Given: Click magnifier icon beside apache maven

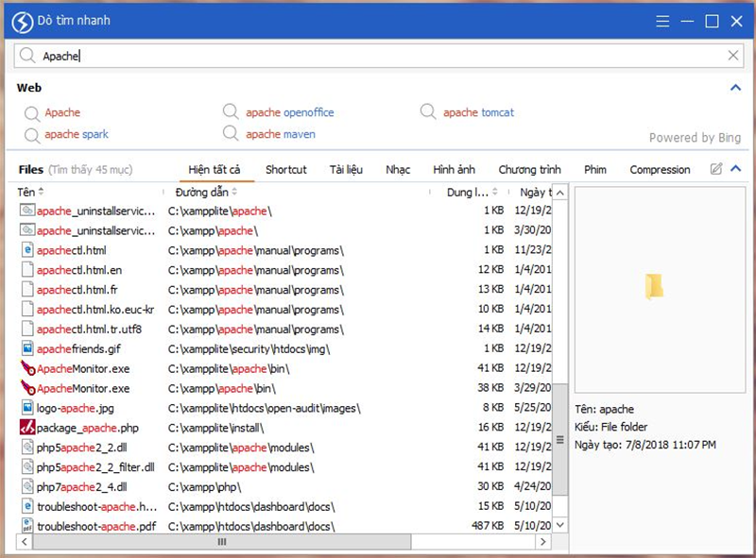Looking at the screenshot, I should point(231,132).
